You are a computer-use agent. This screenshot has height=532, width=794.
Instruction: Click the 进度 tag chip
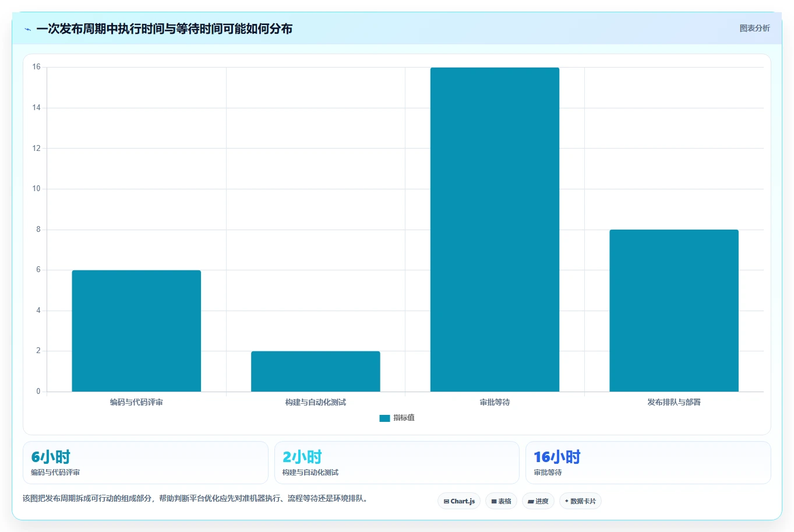538,501
